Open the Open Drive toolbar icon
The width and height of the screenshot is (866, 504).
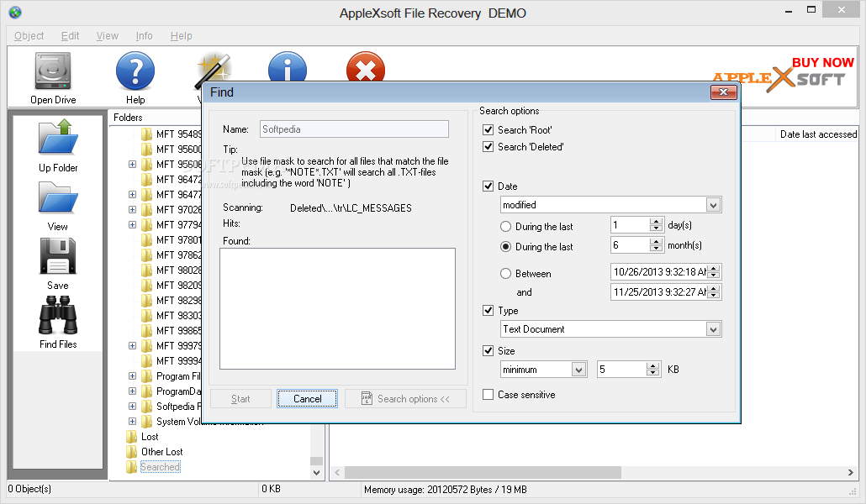click(x=53, y=71)
